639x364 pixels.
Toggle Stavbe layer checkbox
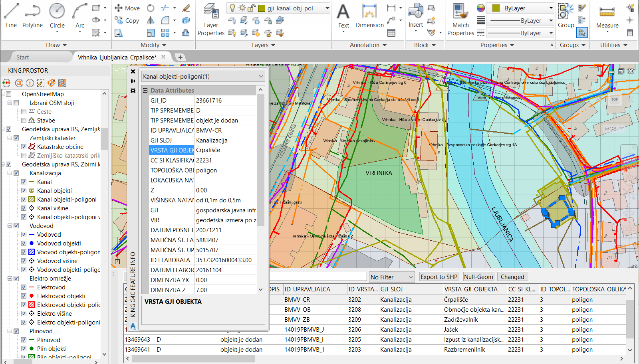click(24, 121)
